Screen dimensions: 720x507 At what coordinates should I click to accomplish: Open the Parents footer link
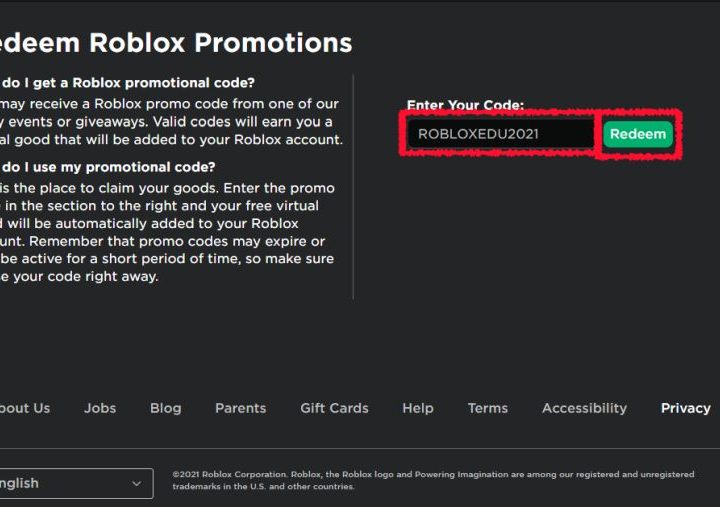tap(240, 408)
